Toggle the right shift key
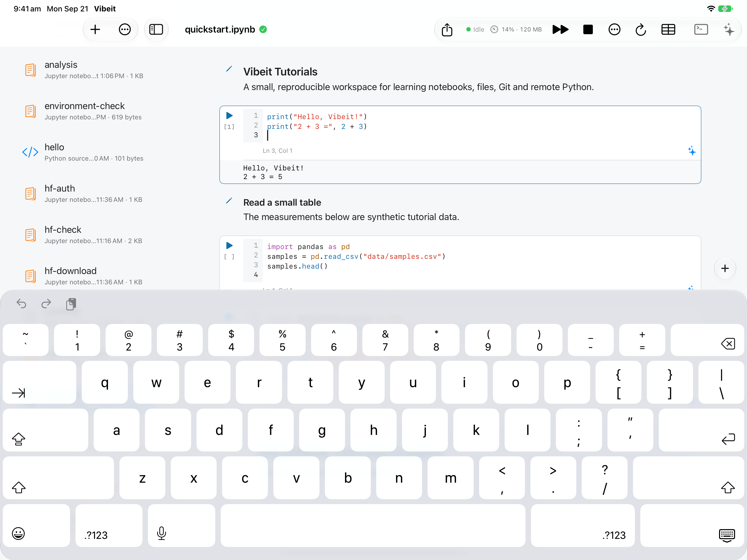 pyautogui.click(x=689, y=478)
